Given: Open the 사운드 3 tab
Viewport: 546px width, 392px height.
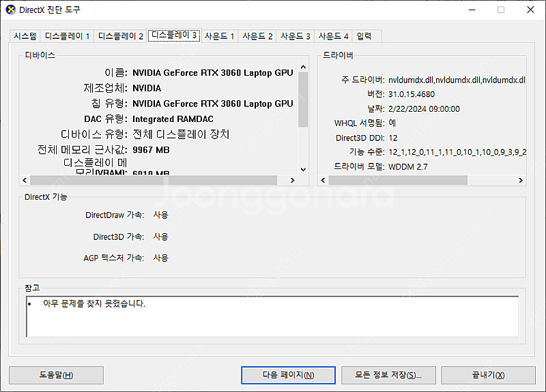Looking at the screenshot, I should click(296, 36).
